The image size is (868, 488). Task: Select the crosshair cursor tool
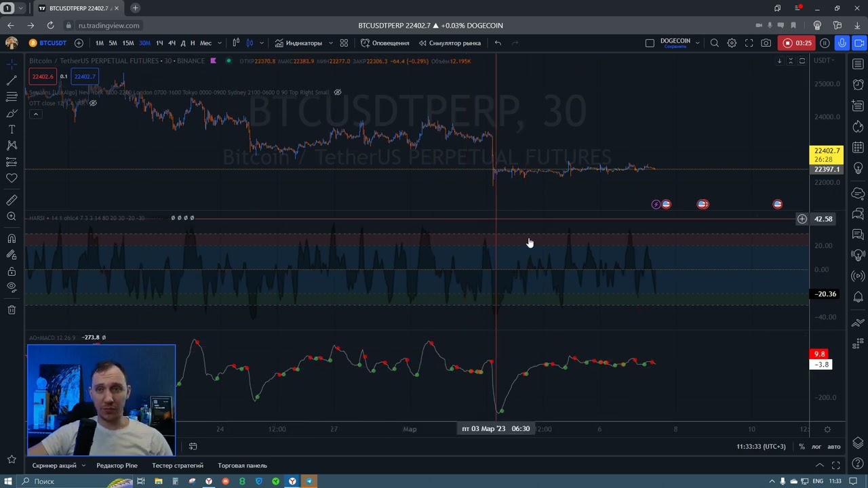pyautogui.click(x=12, y=64)
